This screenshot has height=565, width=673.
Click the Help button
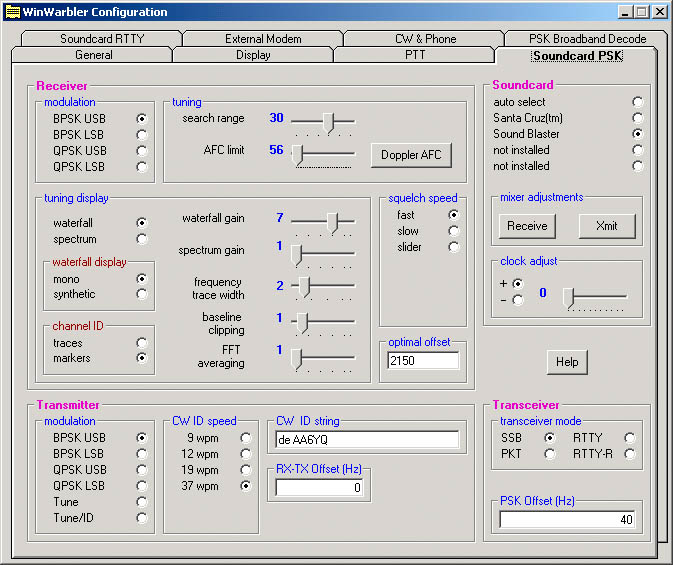click(x=567, y=362)
